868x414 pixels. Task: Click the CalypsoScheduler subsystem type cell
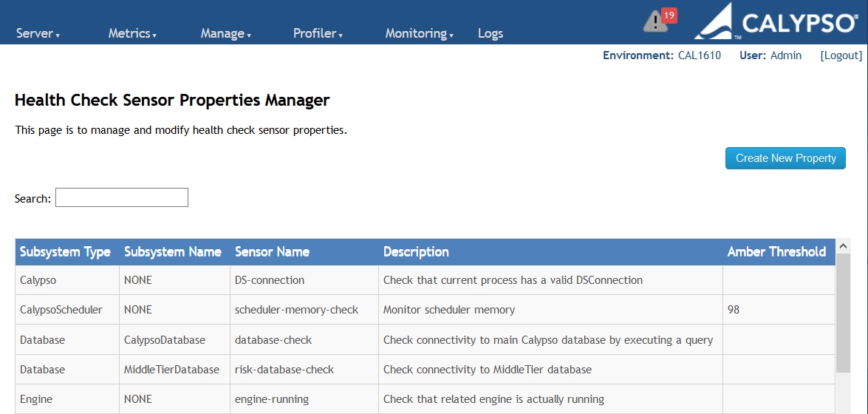point(67,310)
